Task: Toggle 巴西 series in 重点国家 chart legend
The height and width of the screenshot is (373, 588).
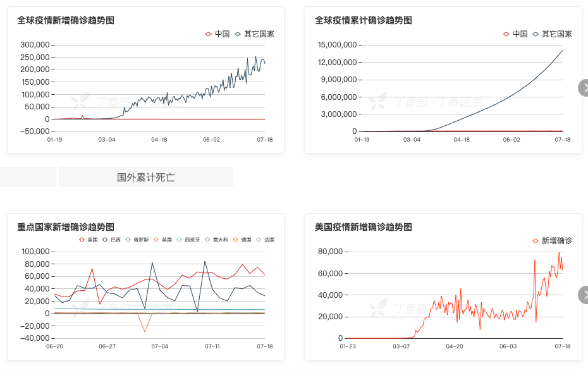Action: (x=111, y=240)
